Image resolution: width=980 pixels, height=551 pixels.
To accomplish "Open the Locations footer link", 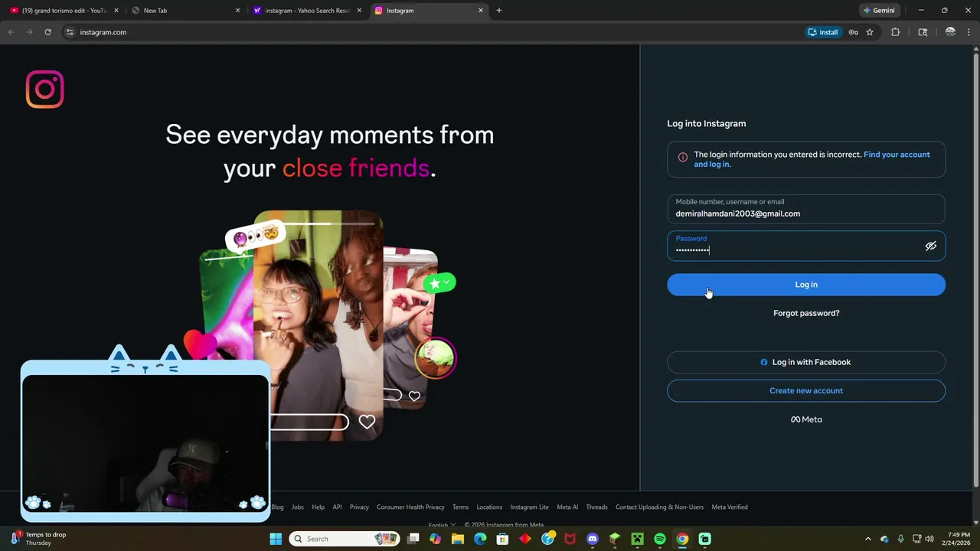I will (x=489, y=507).
